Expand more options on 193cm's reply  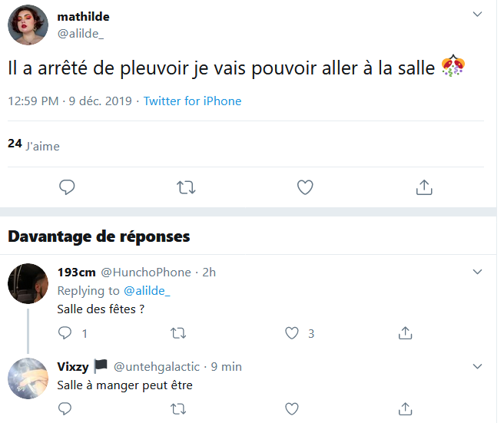click(477, 272)
